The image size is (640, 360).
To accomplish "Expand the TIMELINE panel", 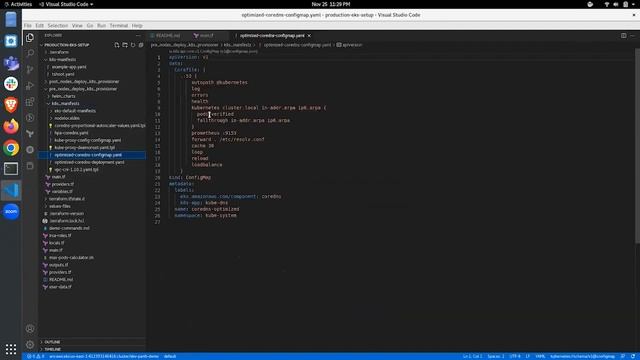I will [x=52, y=349].
